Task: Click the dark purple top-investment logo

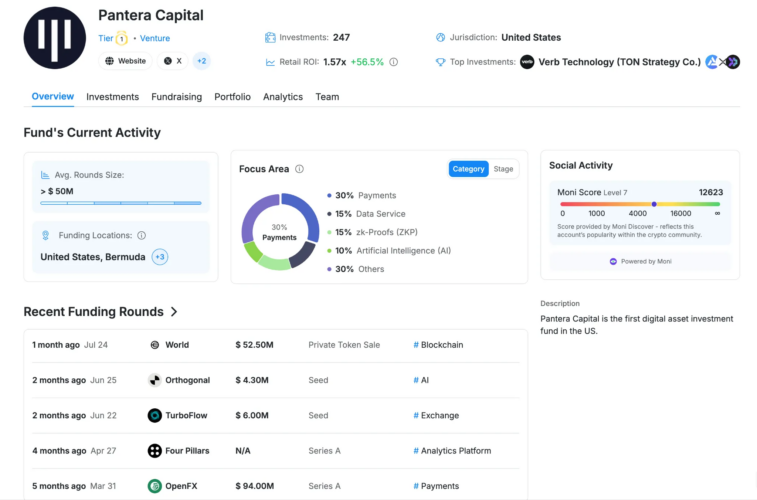Action: click(733, 62)
